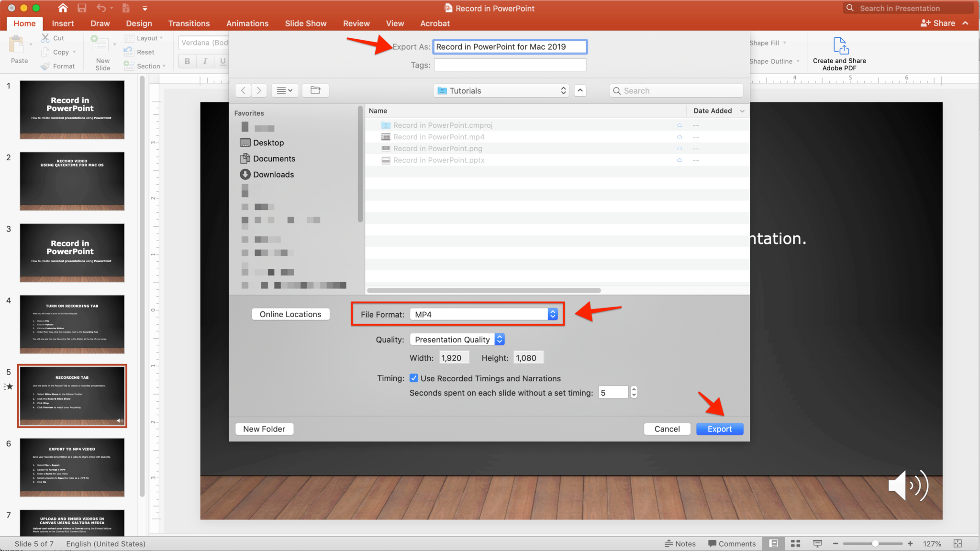The height and width of the screenshot is (551, 980).
Task: Click the horizontal scrollbar in file list
Action: coord(484,290)
